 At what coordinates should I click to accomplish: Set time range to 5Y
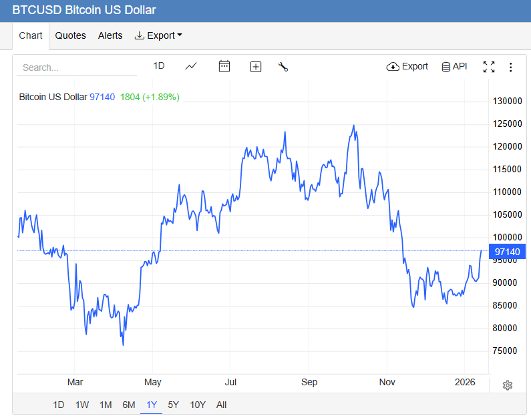pyautogui.click(x=174, y=405)
